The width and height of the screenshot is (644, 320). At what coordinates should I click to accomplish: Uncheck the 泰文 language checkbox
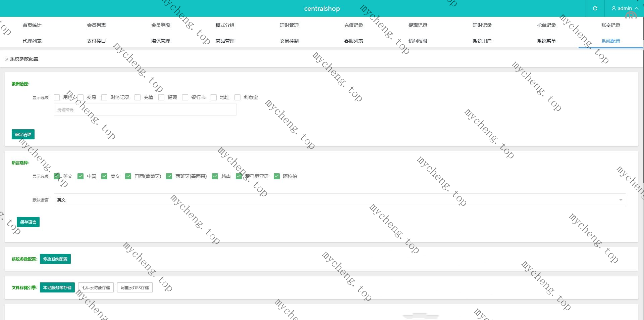(x=104, y=176)
